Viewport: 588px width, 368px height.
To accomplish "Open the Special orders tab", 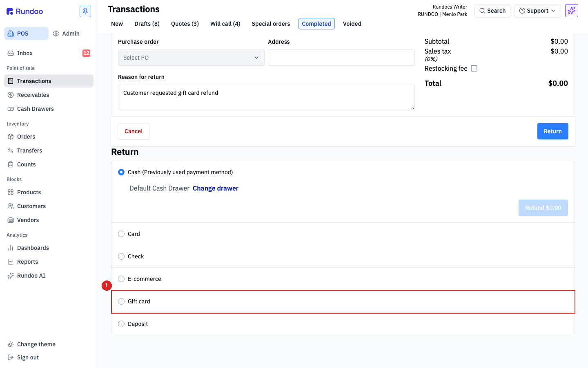I will click(271, 24).
